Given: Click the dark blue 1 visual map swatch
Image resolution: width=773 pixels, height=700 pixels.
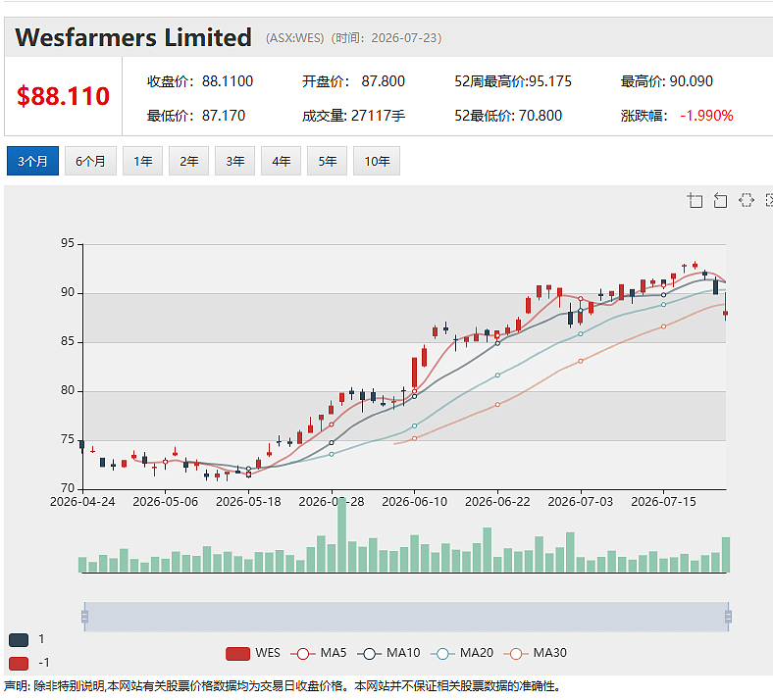Looking at the screenshot, I should pos(19,640).
